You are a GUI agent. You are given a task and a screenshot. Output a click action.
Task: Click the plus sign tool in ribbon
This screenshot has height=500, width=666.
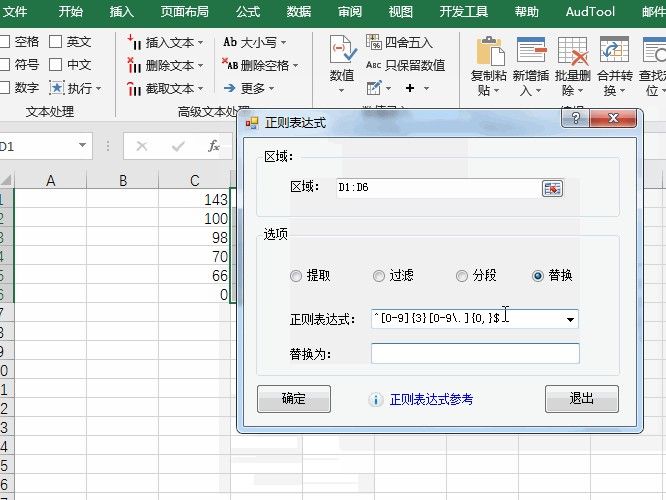(x=410, y=88)
